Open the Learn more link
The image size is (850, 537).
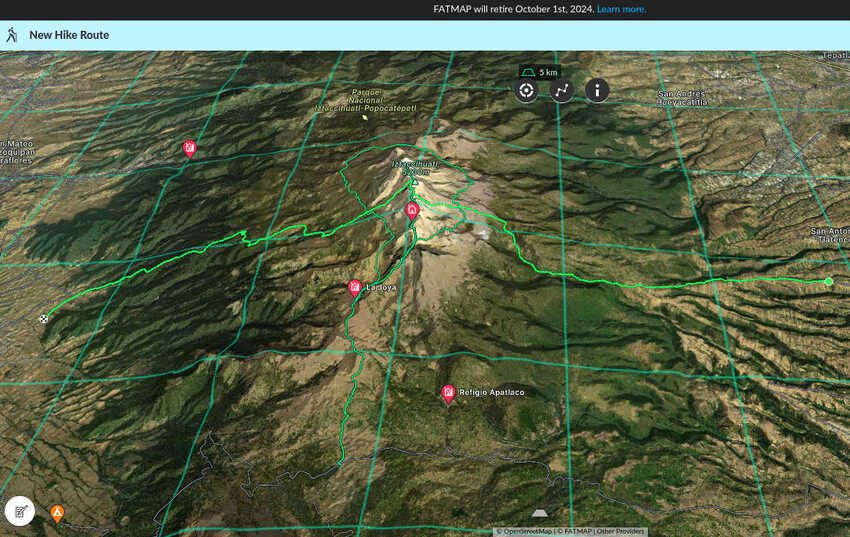coord(621,9)
